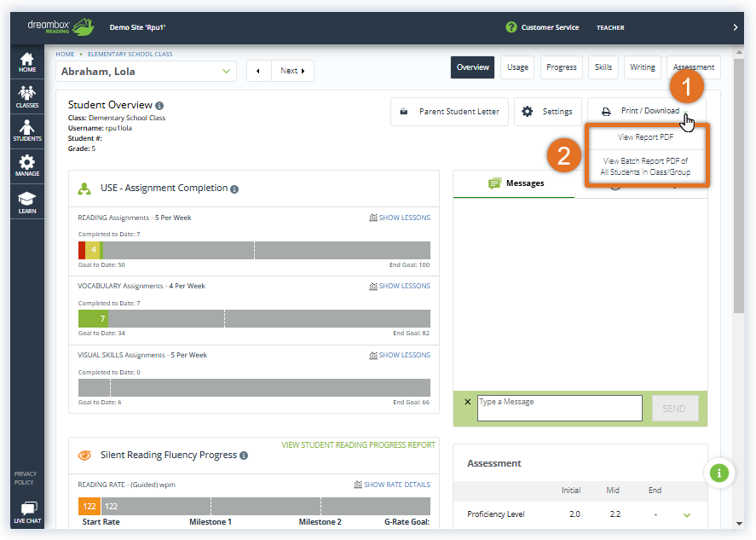The image size is (756, 540).
Task: Click the Type a Message field
Action: (x=560, y=408)
